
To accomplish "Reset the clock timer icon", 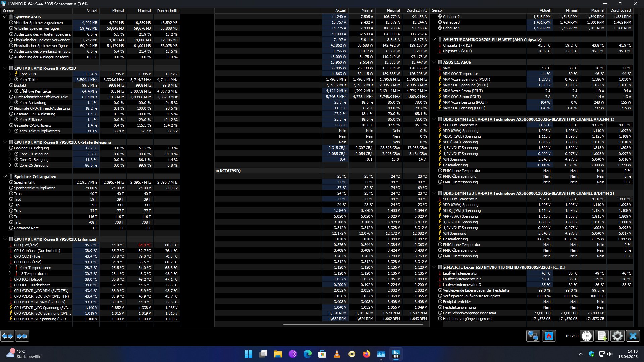I will (x=587, y=336).
